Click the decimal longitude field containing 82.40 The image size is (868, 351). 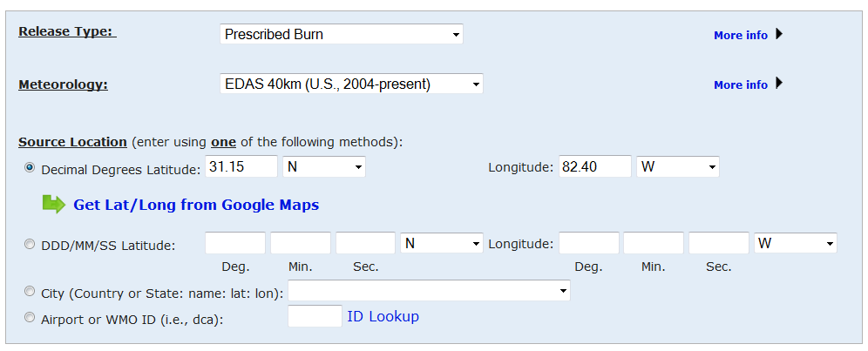(x=595, y=166)
